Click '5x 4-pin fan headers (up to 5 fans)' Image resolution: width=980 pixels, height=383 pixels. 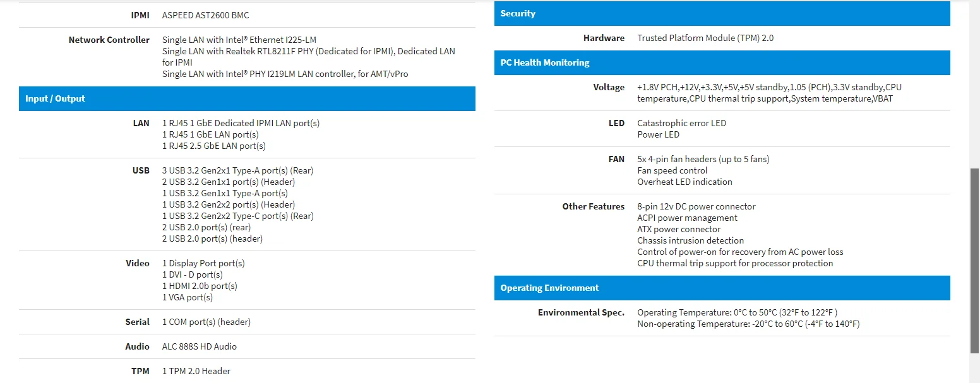pyautogui.click(x=703, y=159)
